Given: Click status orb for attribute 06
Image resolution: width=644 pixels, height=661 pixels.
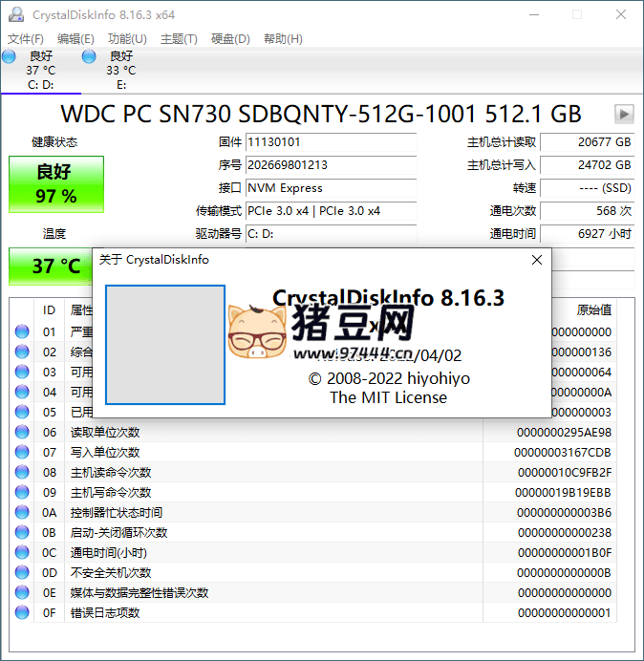Looking at the screenshot, I should click(x=22, y=433).
